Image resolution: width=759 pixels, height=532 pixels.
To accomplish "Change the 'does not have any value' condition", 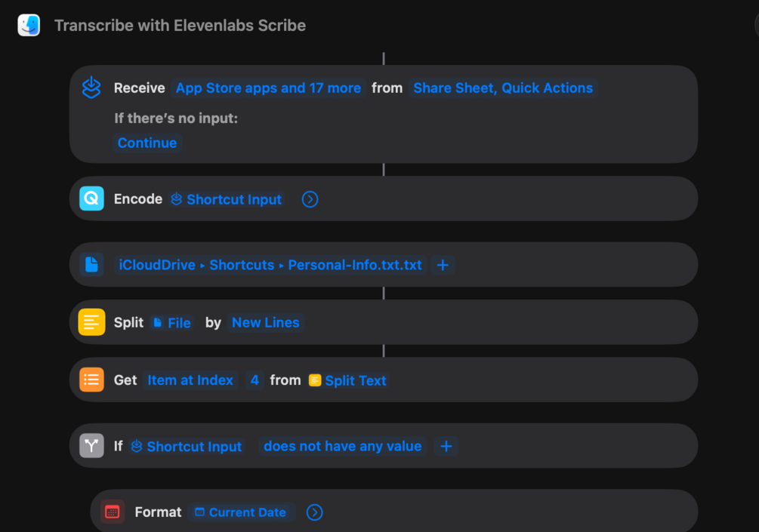I will (342, 446).
